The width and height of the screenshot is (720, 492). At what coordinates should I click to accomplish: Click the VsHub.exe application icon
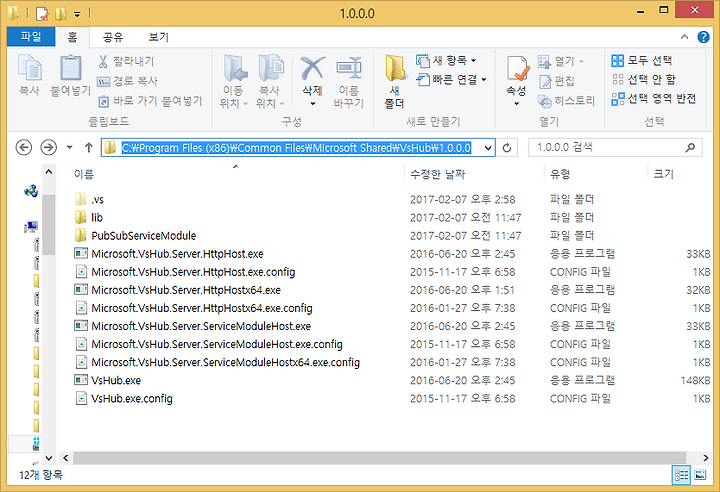[x=81, y=380]
